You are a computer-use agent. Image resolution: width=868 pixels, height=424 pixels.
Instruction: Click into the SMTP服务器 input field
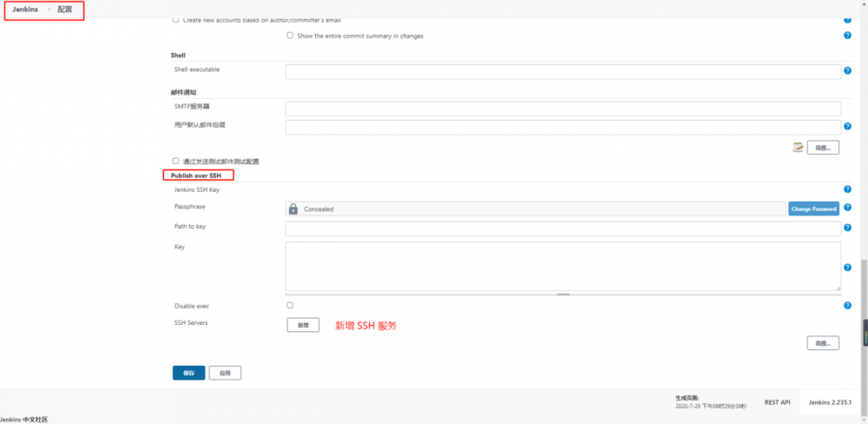pyautogui.click(x=562, y=109)
